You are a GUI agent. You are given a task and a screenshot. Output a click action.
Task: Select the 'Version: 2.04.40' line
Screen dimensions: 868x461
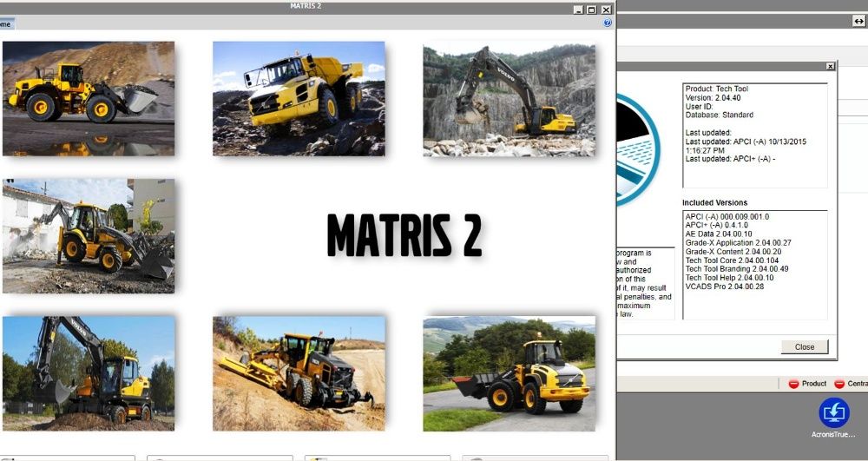pos(713,97)
